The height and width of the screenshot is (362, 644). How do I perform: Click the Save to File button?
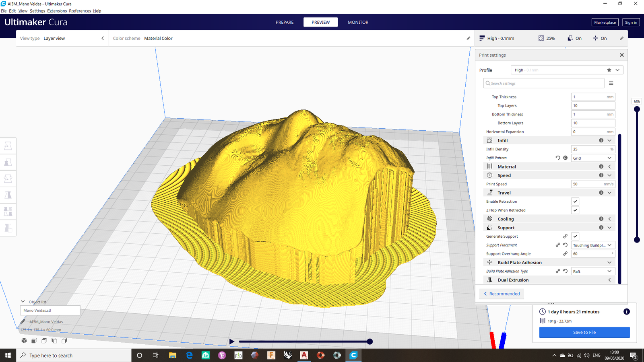tap(584, 332)
